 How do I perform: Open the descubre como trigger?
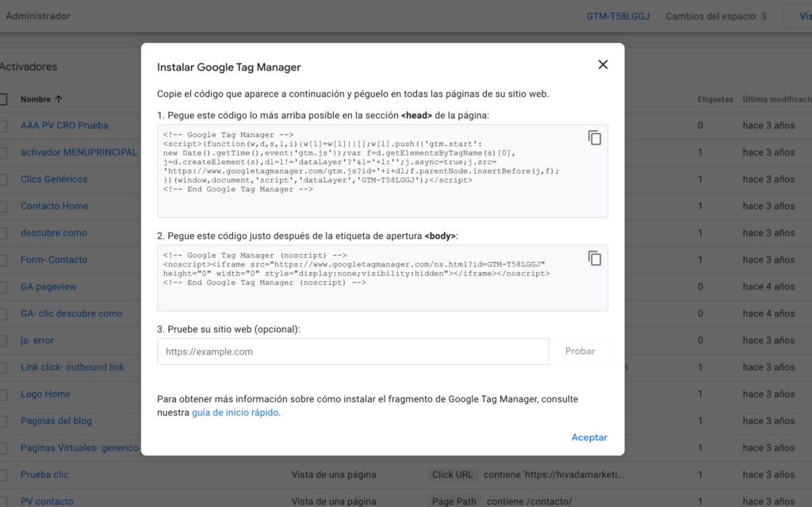(x=54, y=232)
